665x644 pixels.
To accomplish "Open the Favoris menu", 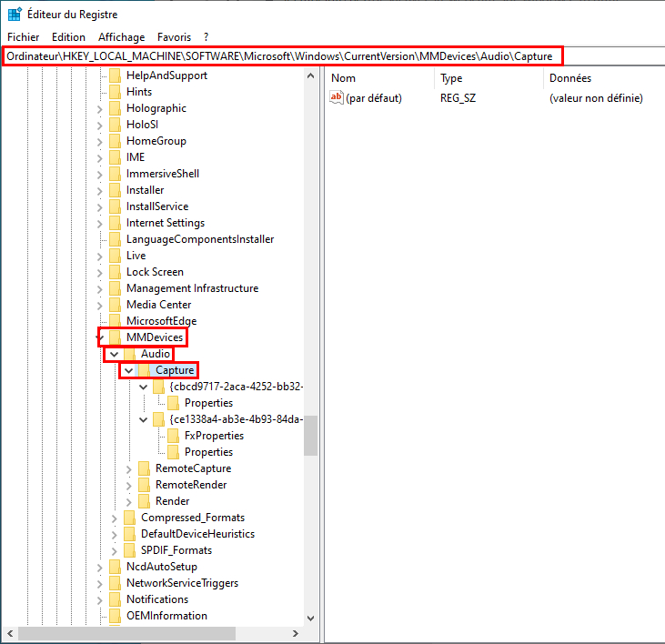I will pyautogui.click(x=175, y=37).
